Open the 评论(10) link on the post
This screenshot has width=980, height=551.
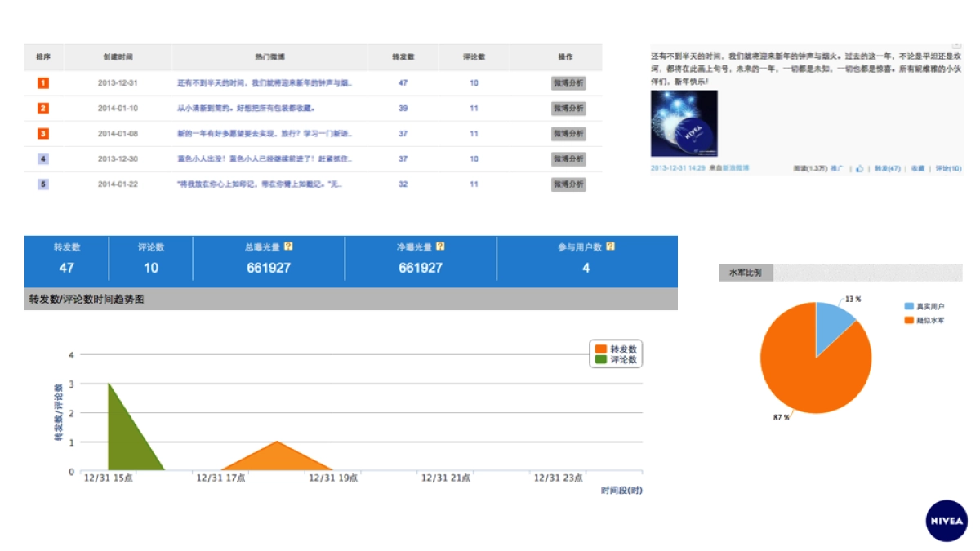click(x=948, y=168)
